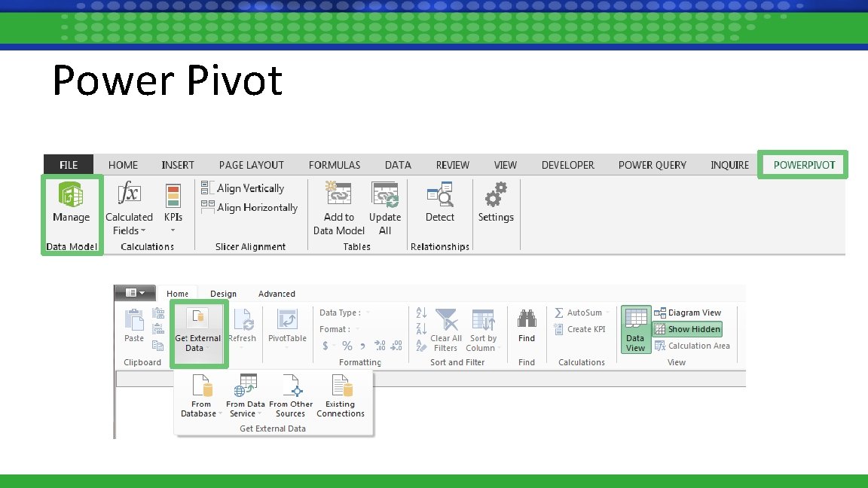Switch to PAGE LAYOUT tab
868x488 pixels.
[252, 165]
